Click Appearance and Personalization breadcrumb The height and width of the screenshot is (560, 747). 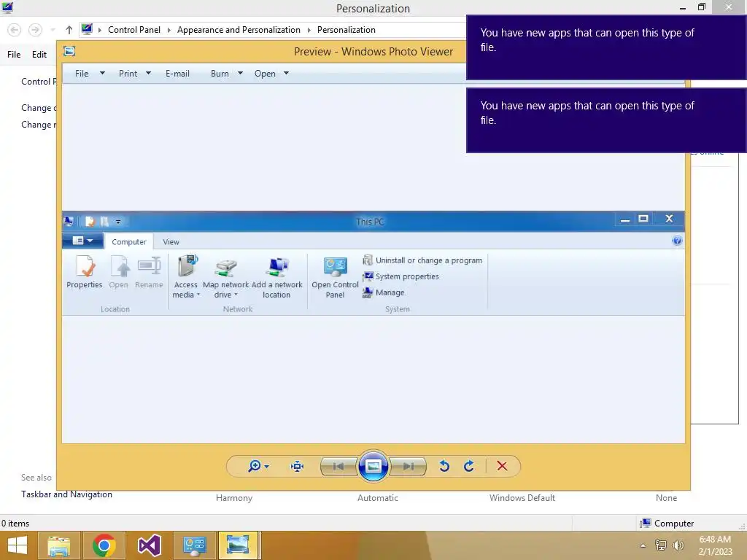point(239,29)
